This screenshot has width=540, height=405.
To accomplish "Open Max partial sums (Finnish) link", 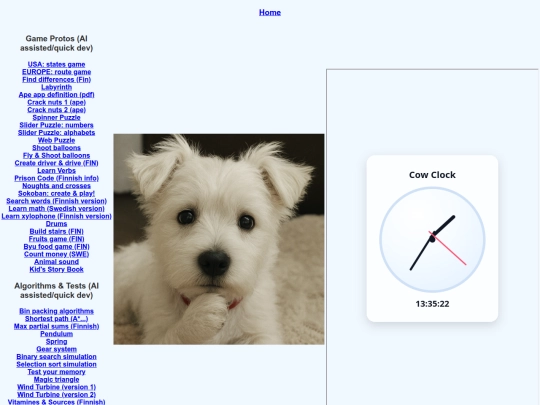I will 56,326.
